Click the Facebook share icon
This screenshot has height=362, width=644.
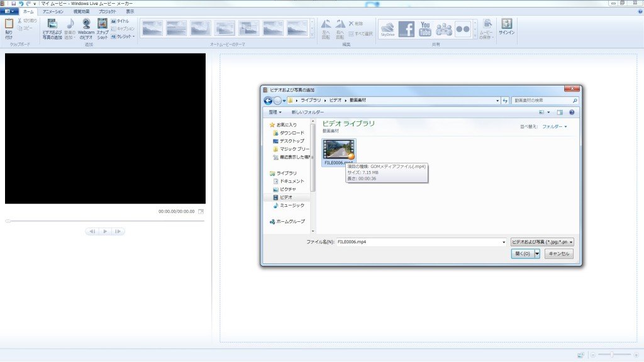[406, 29]
